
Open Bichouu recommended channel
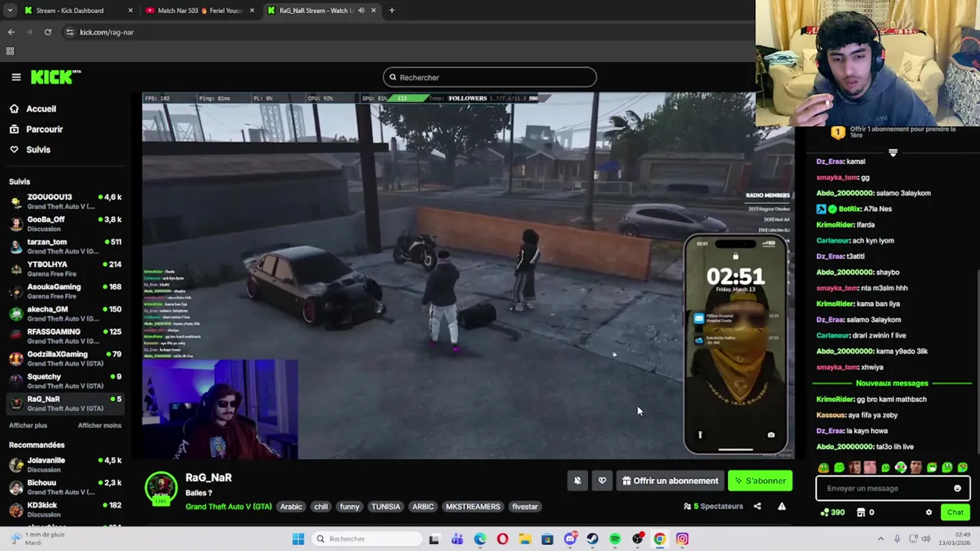click(x=65, y=487)
